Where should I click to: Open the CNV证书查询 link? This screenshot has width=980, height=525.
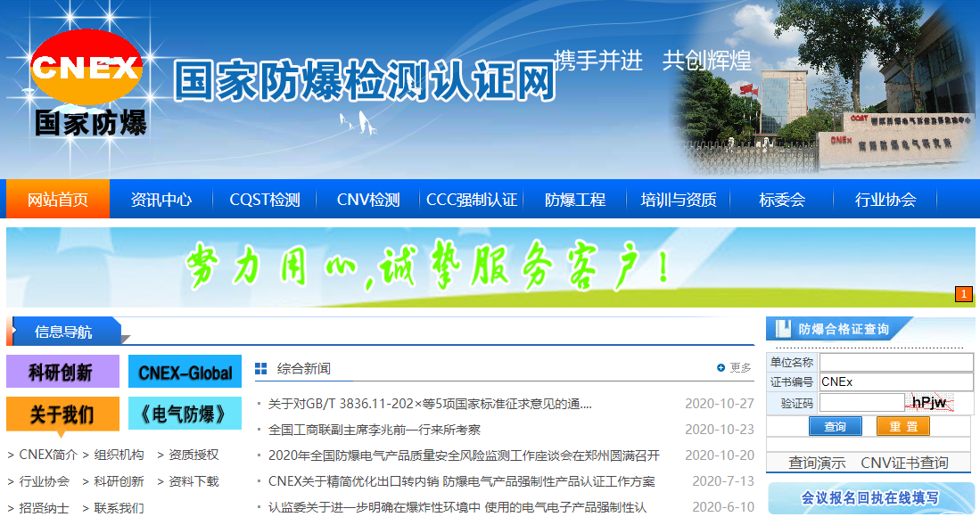(904, 463)
